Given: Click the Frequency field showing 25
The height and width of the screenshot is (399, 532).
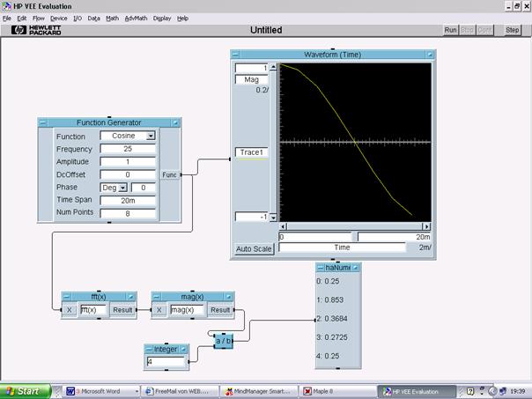Looking at the screenshot, I should tap(128, 149).
